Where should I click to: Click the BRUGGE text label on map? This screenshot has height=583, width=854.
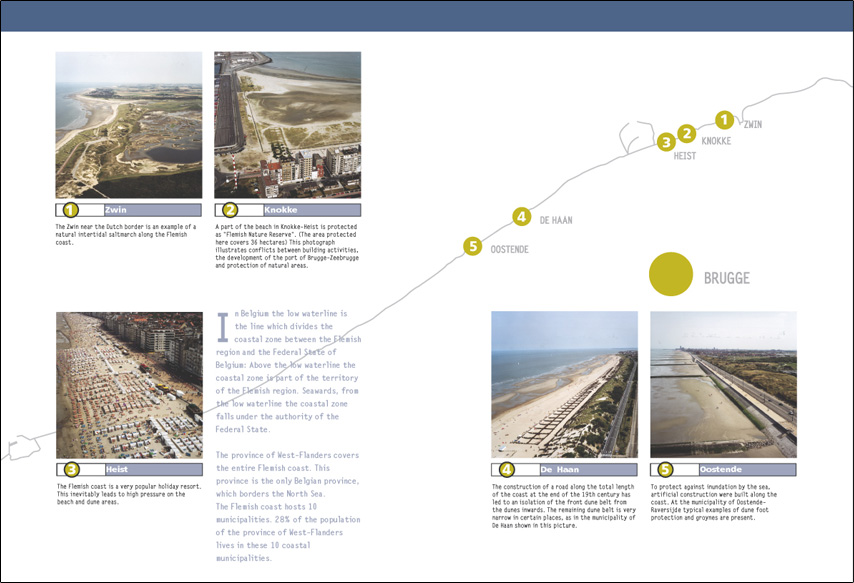(x=726, y=278)
